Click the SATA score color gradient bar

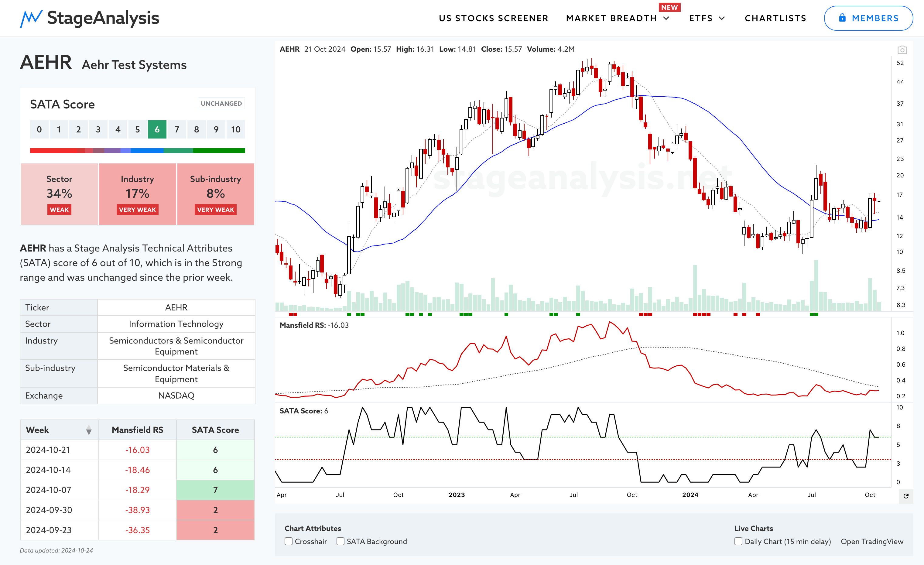point(137,151)
